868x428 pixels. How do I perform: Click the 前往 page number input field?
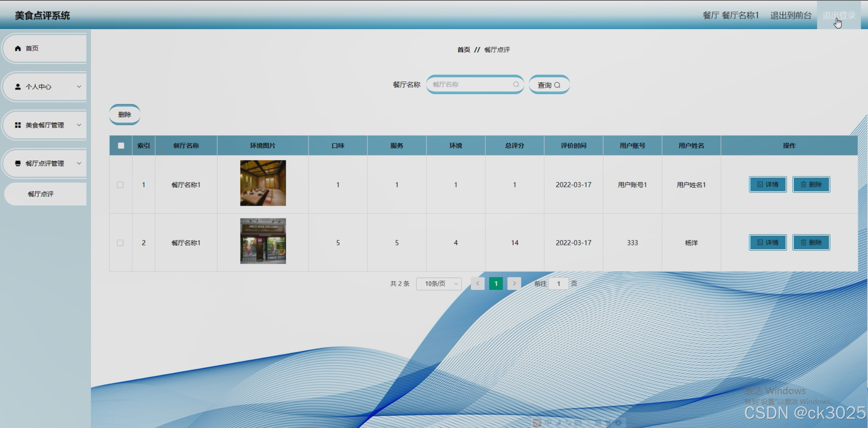558,284
